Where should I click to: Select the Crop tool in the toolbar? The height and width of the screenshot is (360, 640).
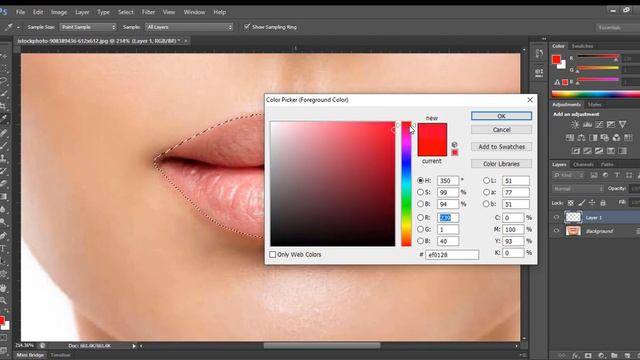[x=4, y=105]
